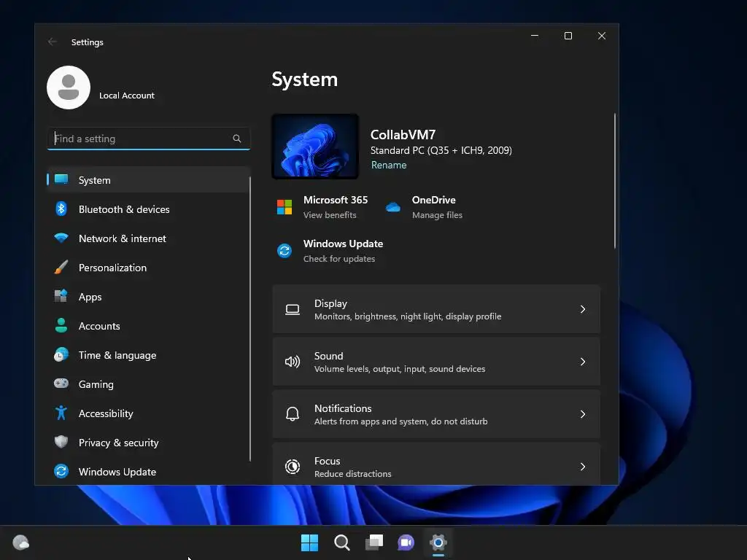Click the Accounts person icon
This screenshot has width=747, height=560.
[x=61, y=325]
